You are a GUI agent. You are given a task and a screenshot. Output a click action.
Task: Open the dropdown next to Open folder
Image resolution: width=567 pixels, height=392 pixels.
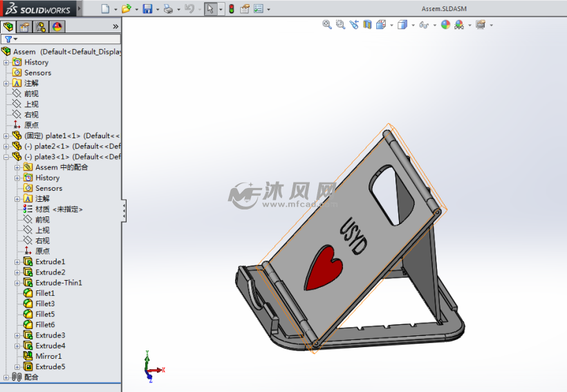point(137,10)
